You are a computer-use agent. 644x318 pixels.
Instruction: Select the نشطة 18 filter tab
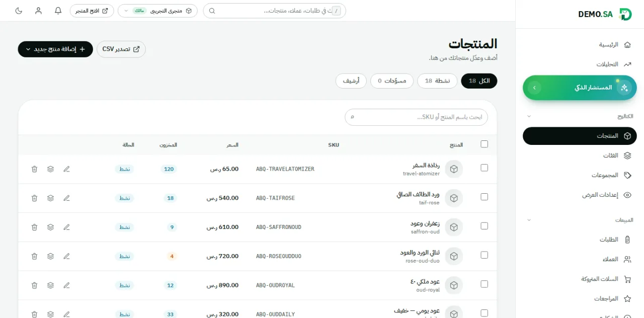(437, 81)
